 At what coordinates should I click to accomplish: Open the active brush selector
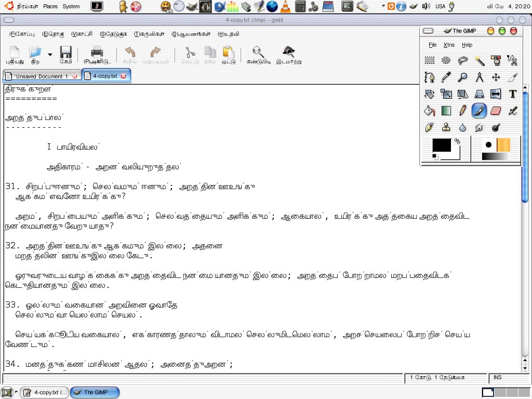coord(488,145)
